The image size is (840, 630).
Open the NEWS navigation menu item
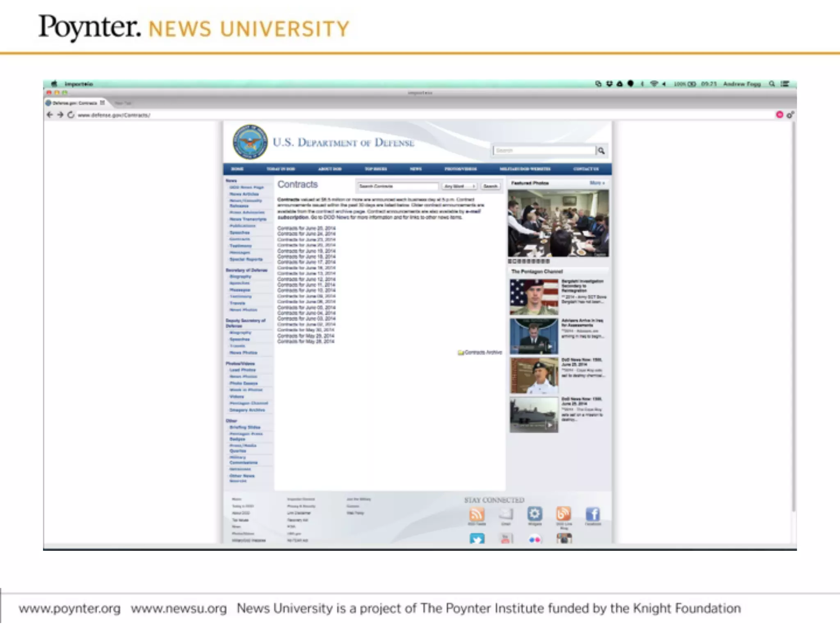click(x=415, y=169)
